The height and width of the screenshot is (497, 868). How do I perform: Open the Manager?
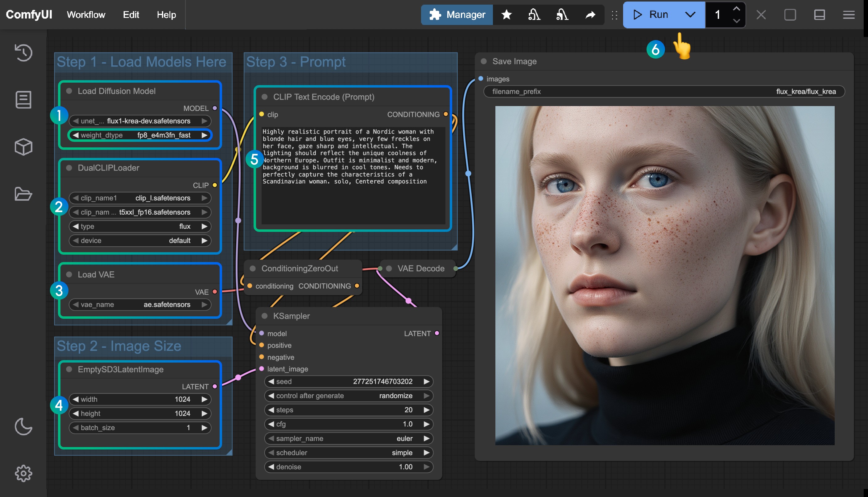(x=457, y=14)
